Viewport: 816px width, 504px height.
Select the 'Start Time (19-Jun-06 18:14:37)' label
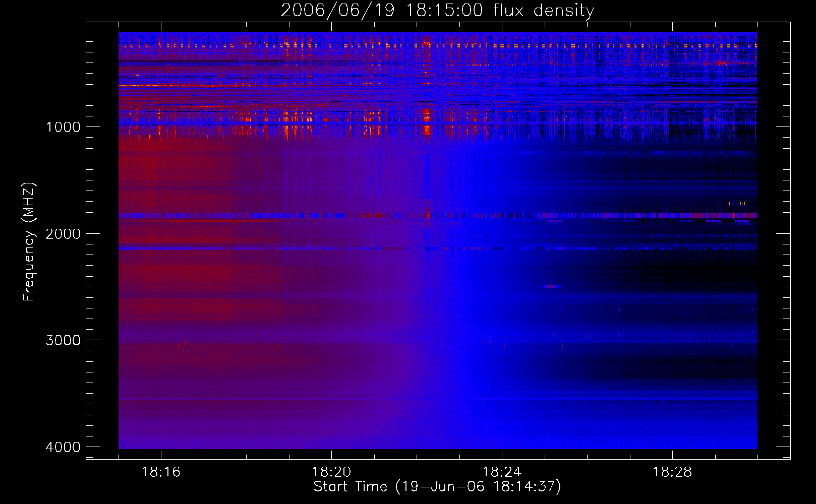pos(437,487)
